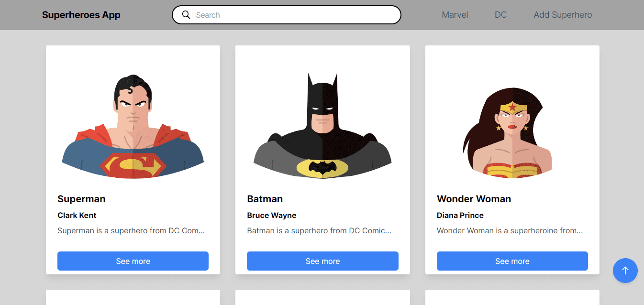
Task: Click See more on the Superman card
Action: pos(133,261)
